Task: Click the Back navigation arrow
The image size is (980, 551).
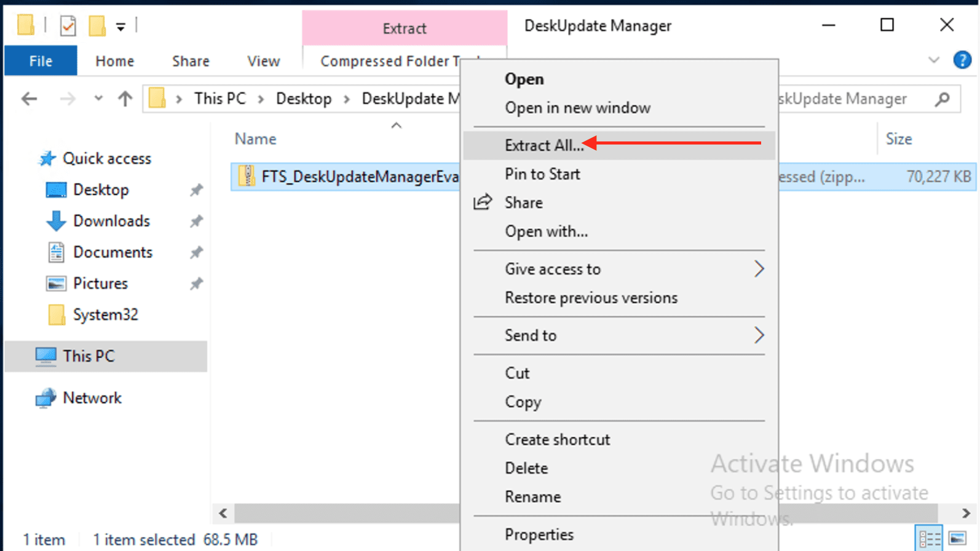Action: coord(29,98)
